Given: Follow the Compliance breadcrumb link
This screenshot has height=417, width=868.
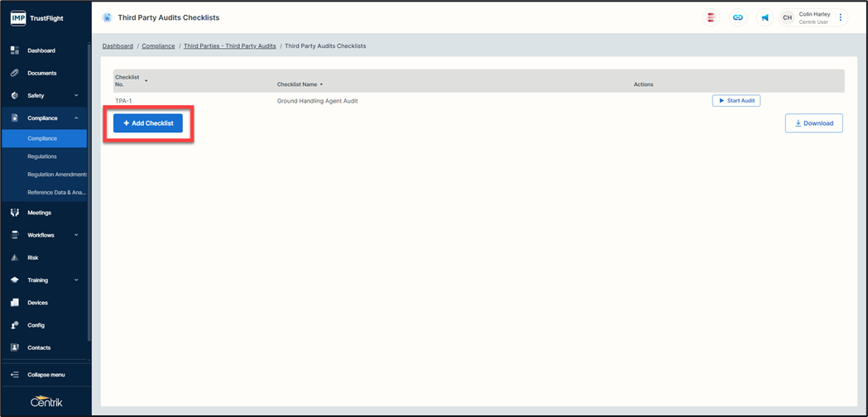Looking at the screenshot, I should pyautogui.click(x=158, y=46).
